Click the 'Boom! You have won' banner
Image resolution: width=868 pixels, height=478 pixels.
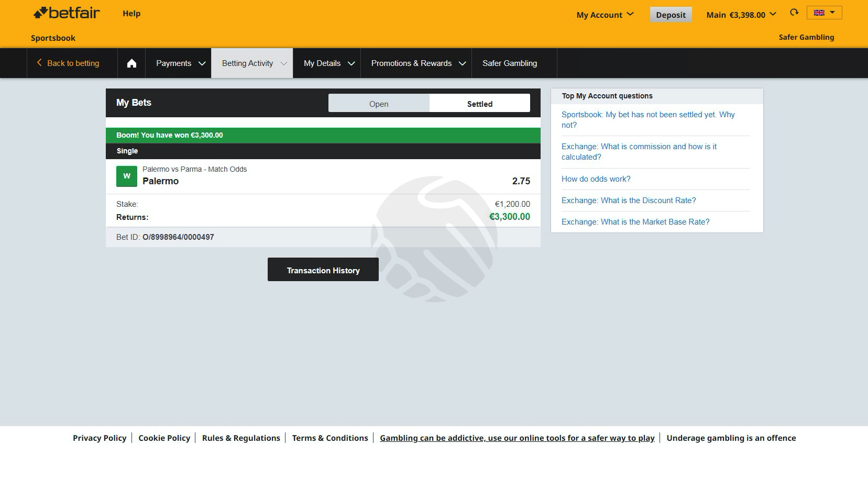tap(323, 135)
